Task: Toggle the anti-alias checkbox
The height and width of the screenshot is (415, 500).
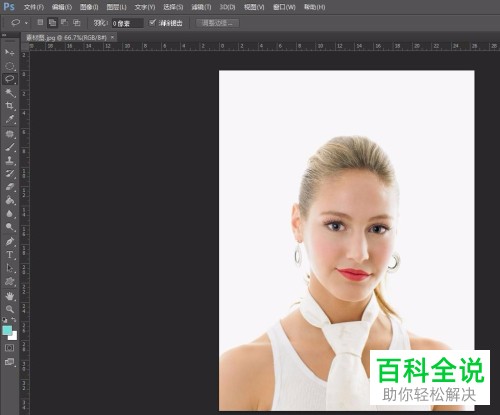Action: click(153, 22)
